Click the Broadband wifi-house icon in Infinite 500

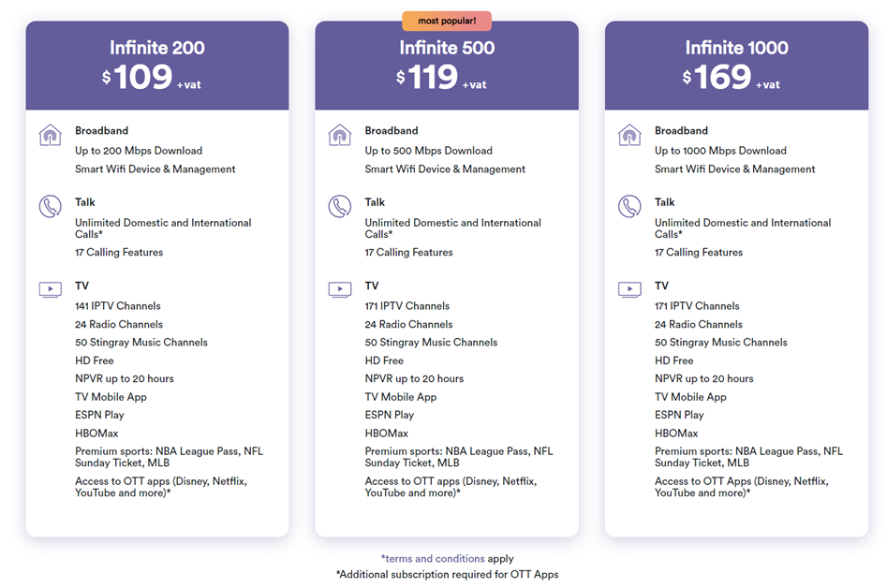tap(340, 135)
